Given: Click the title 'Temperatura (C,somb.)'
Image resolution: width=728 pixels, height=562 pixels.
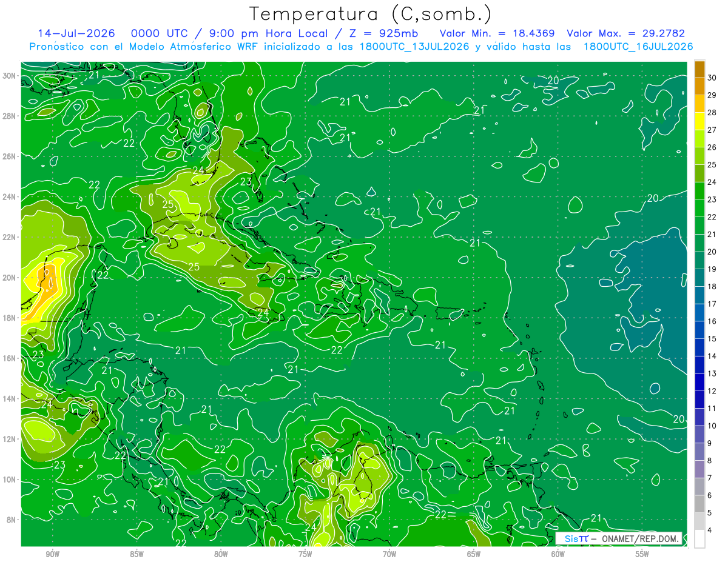Looking at the screenshot, I should click(x=371, y=14).
